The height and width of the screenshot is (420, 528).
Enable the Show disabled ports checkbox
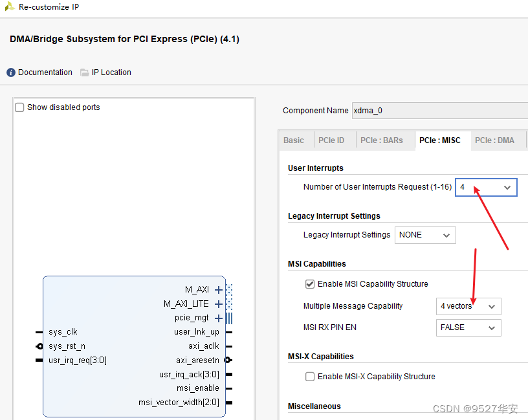(x=19, y=107)
